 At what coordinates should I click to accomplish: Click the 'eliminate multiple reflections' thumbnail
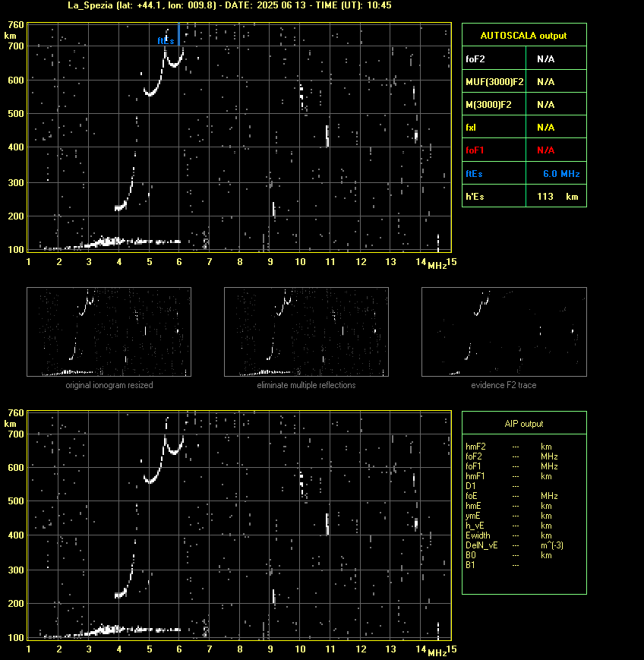[306, 332]
